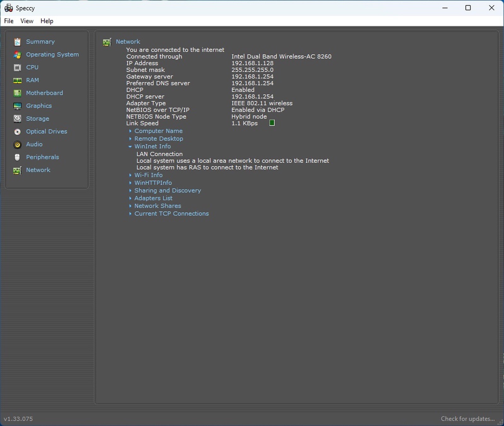Image resolution: width=504 pixels, height=426 pixels.
Task: Minimize the Speccy window
Action: coord(445,8)
